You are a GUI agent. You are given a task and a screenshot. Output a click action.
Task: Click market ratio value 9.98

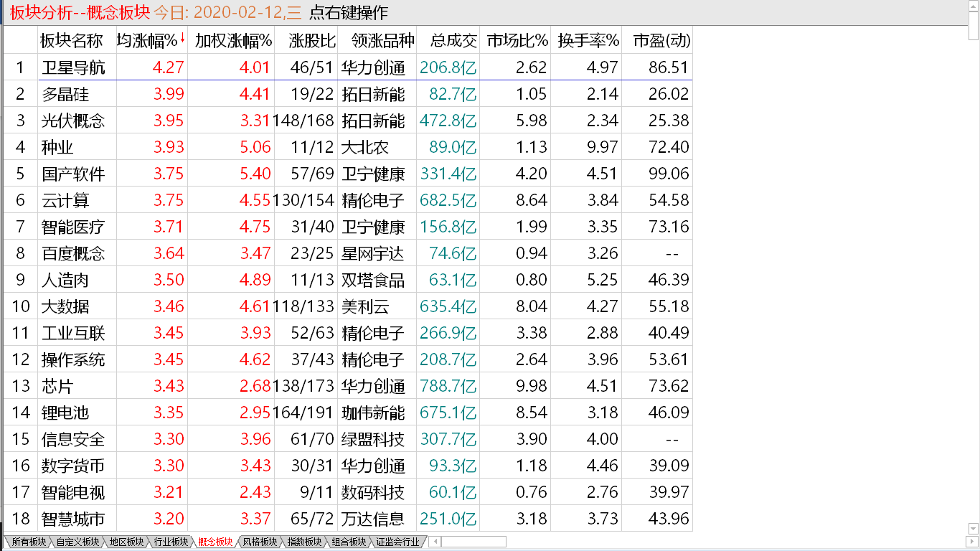pyautogui.click(x=531, y=386)
